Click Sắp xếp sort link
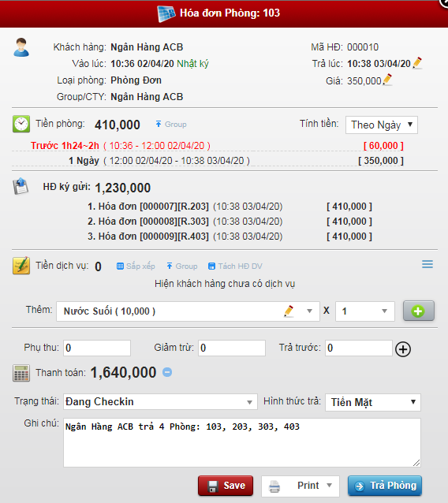The image size is (448, 503). (136, 266)
